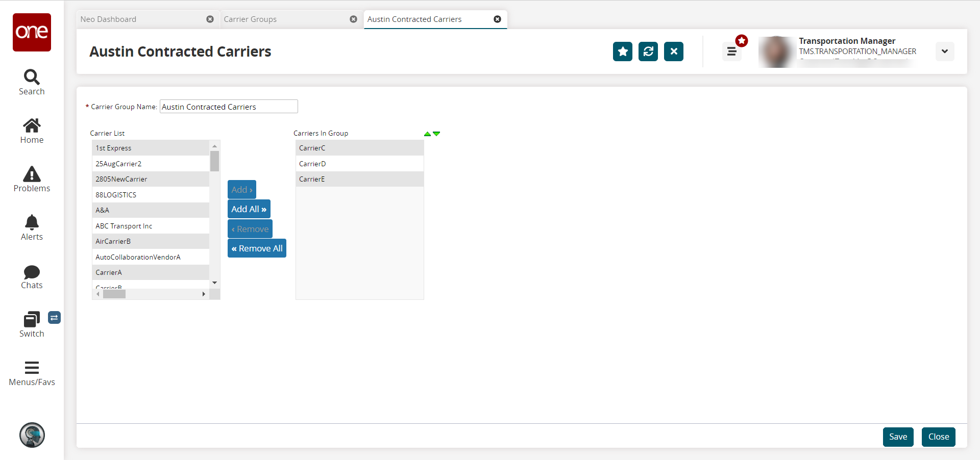This screenshot has width=980, height=460.
Task: Click the red star notification badge
Action: click(x=742, y=41)
